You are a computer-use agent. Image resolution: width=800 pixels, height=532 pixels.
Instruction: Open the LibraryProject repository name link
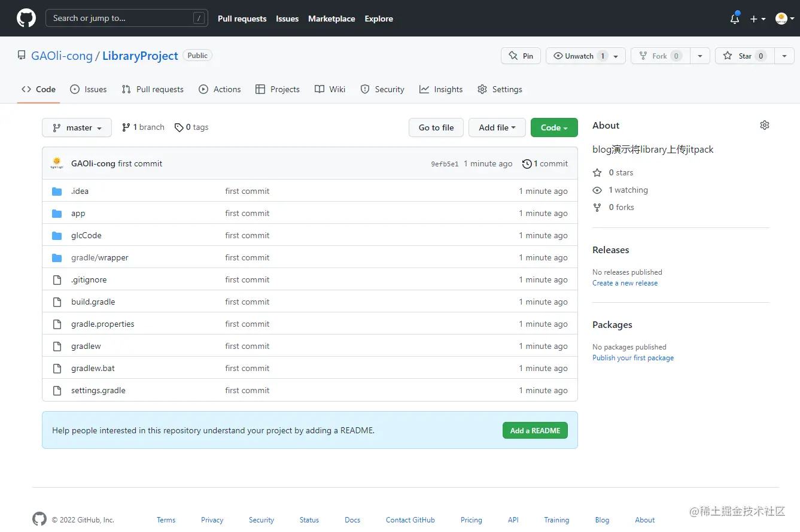[140, 56]
